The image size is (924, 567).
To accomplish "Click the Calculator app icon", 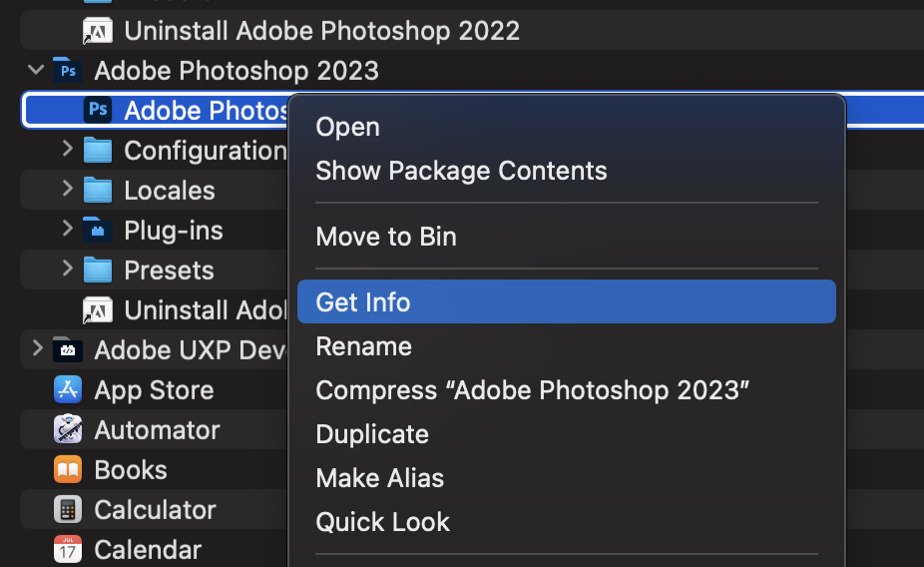I will point(68,509).
